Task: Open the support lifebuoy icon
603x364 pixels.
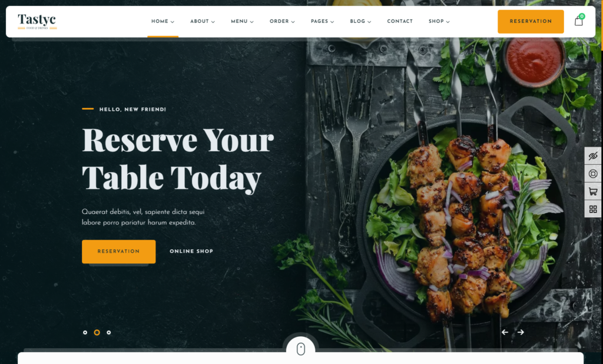Action: (x=593, y=174)
